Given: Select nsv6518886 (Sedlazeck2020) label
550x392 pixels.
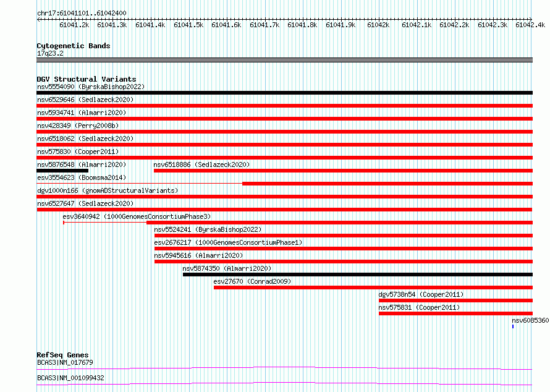Looking at the screenshot, I should 201,164.
